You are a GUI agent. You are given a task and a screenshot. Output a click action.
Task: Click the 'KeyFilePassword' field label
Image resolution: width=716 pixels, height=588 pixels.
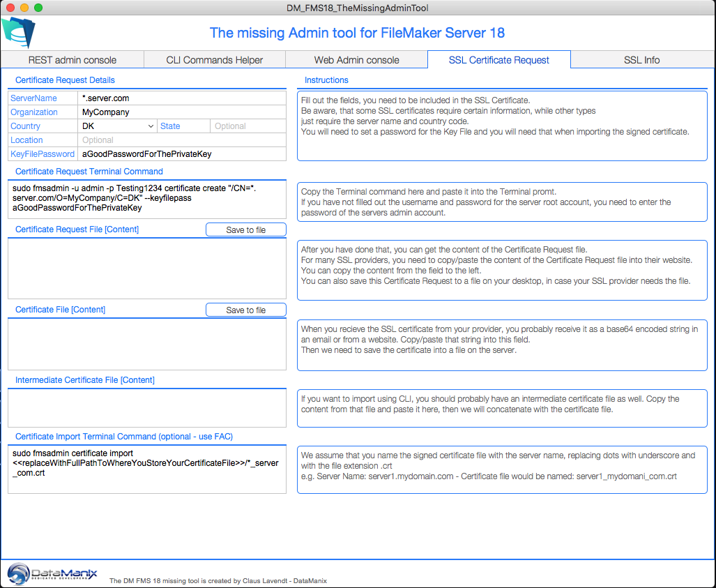(43, 154)
